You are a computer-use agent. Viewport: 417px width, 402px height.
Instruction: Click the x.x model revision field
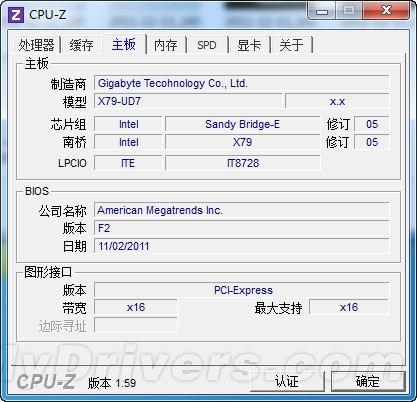coord(337,101)
